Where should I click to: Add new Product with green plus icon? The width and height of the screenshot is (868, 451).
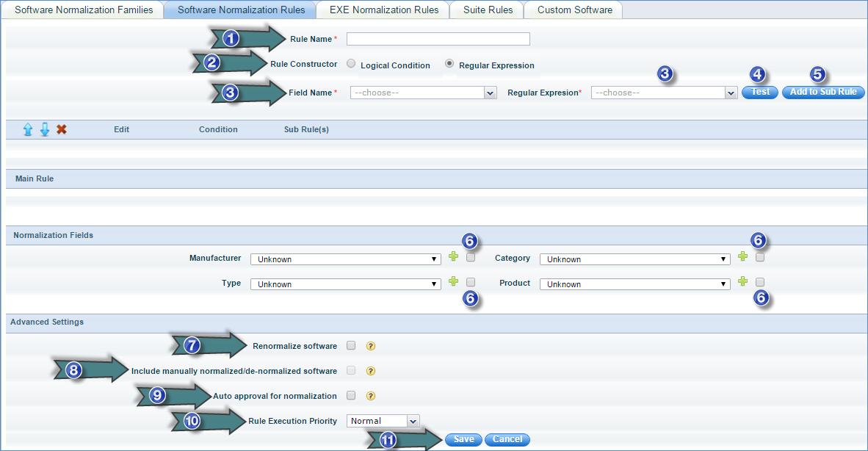(742, 282)
